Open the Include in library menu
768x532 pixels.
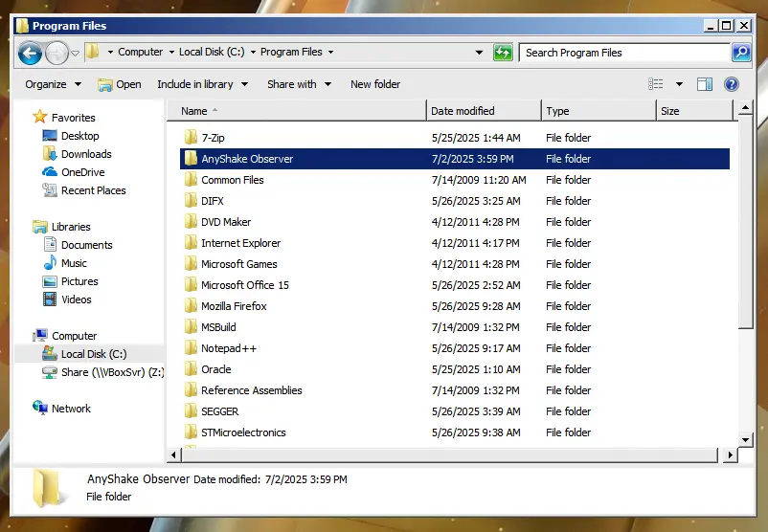[202, 84]
